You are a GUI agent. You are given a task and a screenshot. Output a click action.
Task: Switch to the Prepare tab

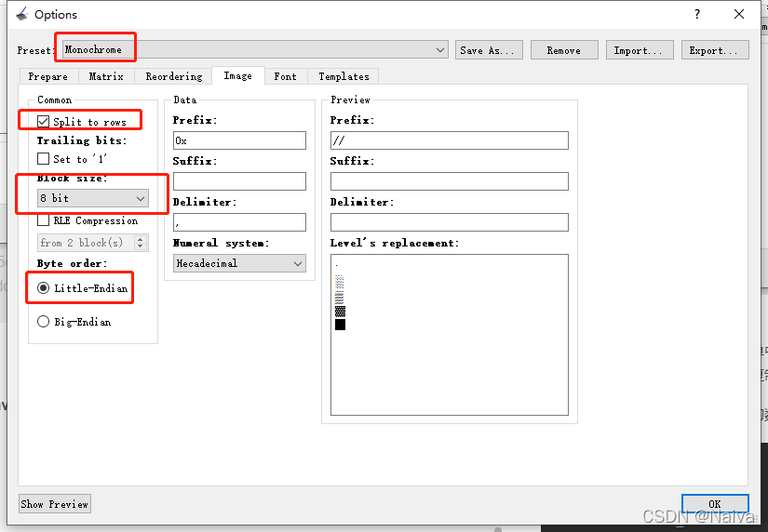coord(48,76)
